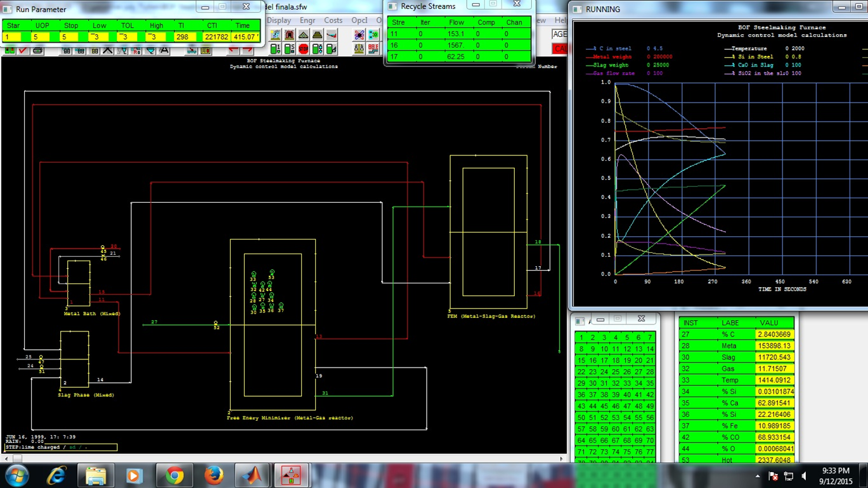Screen dimensions: 868x488
Task: Click the calculator icon with pencil
Action: (331, 49)
